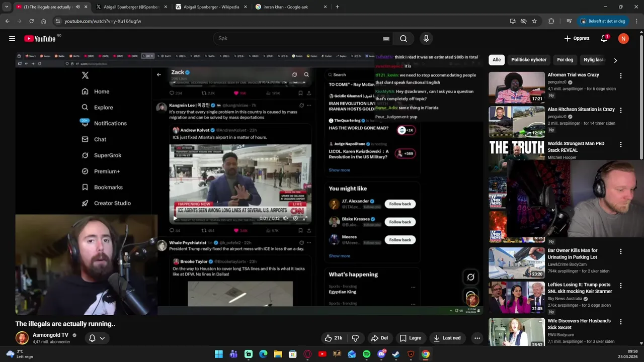Open the media controls icon in toolbar
Image resolution: width=644 pixels, height=362 pixels.
(569, 21)
